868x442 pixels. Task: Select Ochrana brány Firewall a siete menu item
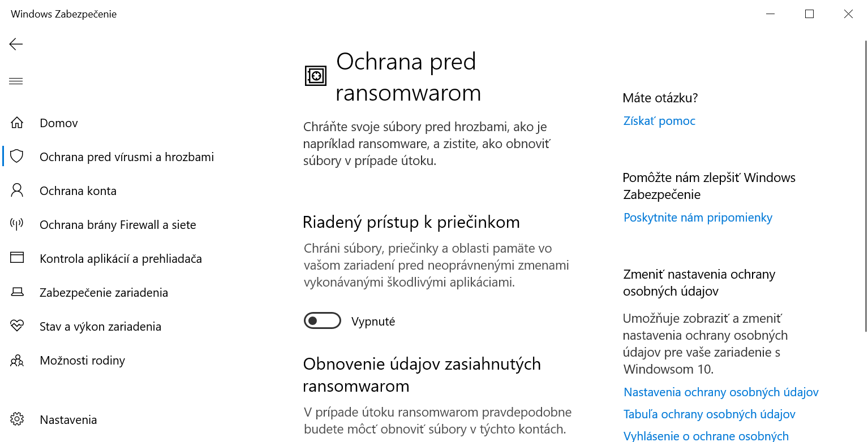pyautogui.click(x=118, y=224)
